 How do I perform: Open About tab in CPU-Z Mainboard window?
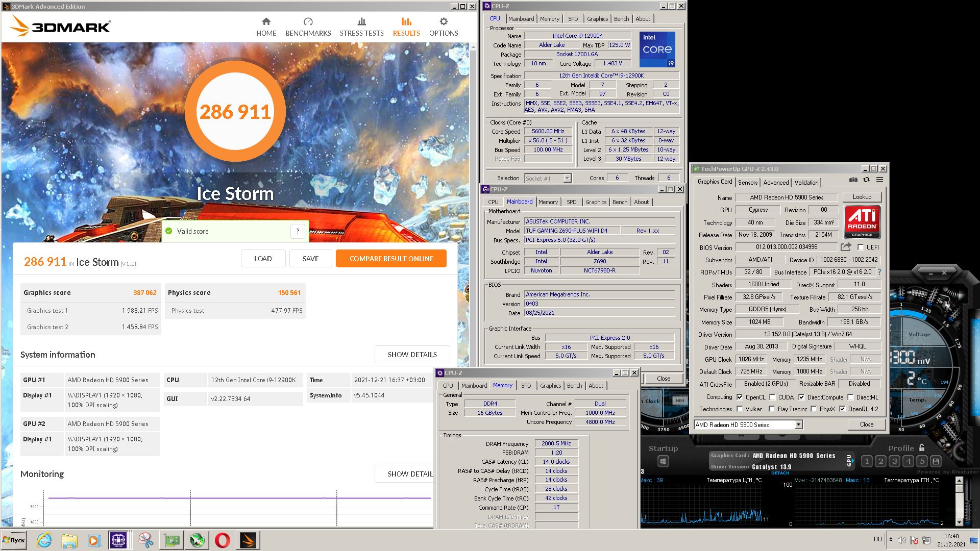click(x=641, y=202)
